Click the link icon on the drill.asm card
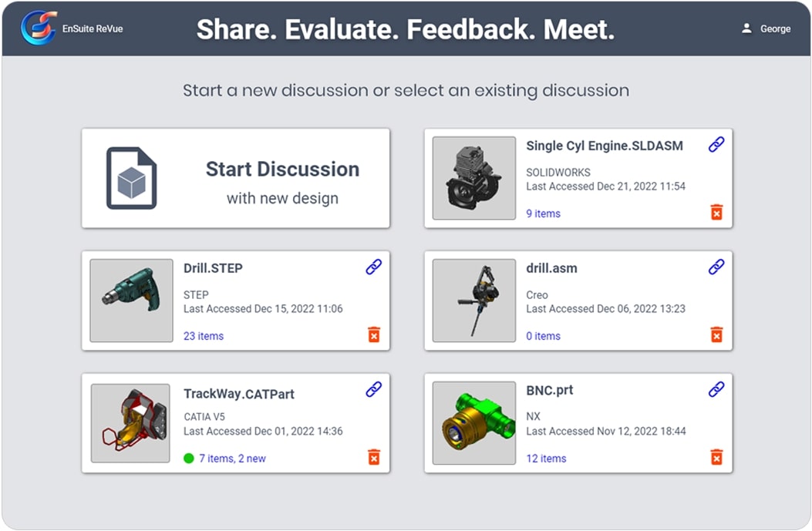812x531 pixels. [716, 267]
